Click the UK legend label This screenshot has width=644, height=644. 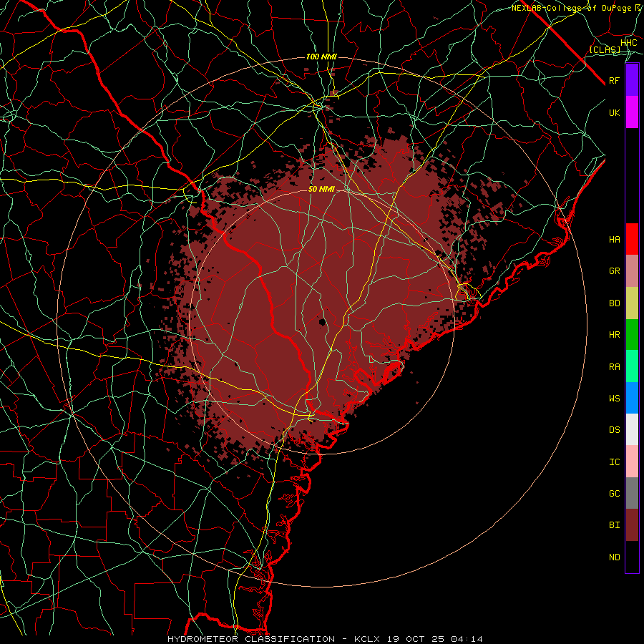point(614,112)
